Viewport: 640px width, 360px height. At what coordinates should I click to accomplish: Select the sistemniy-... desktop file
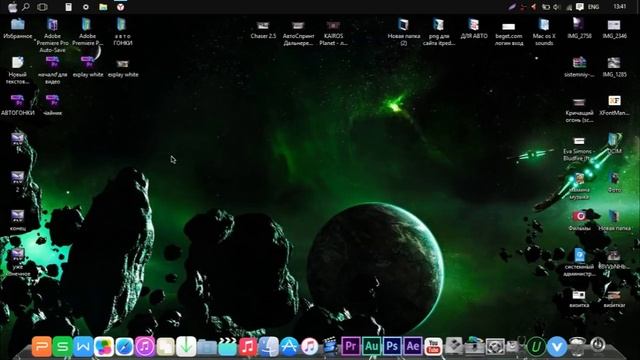tap(579, 67)
